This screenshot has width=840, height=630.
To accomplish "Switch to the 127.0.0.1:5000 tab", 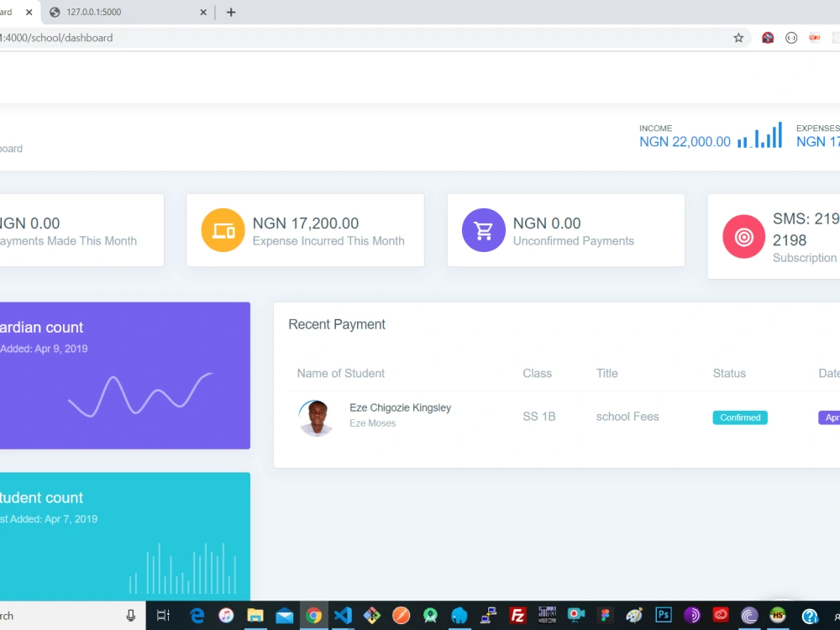I will pyautogui.click(x=128, y=12).
